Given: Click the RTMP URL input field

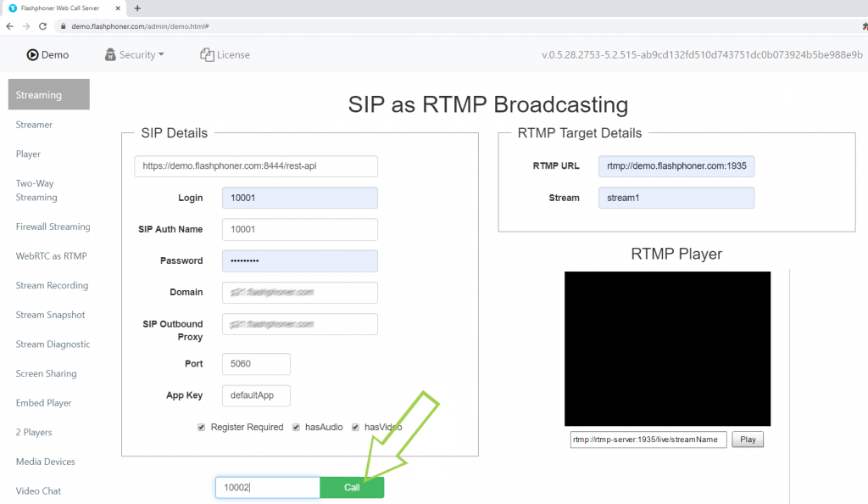Looking at the screenshot, I should (x=676, y=166).
